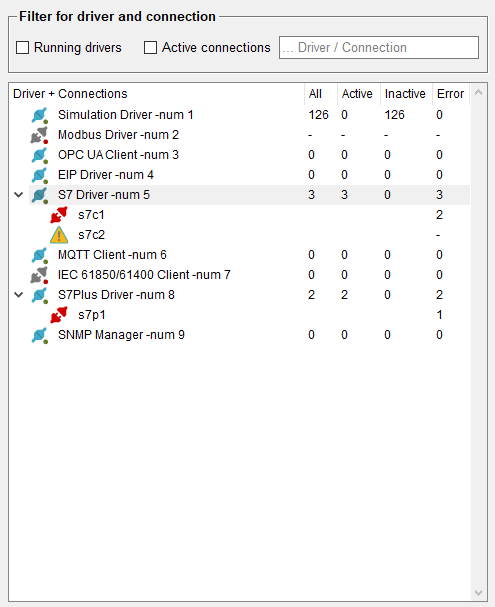This screenshot has width=495, height=607.
Task: Enable the Active connections checkbox
Action: pos(150,48)
